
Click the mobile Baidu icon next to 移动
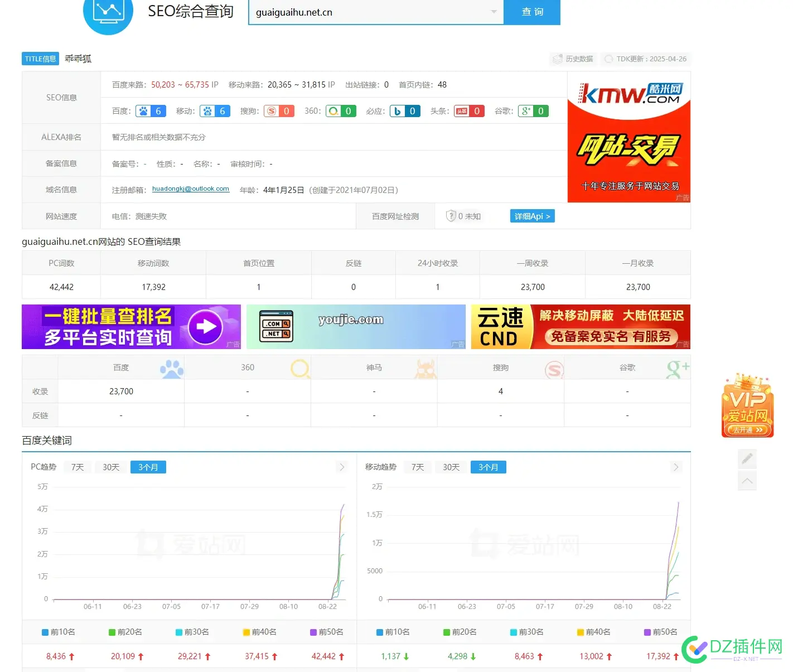pos(209,111)
